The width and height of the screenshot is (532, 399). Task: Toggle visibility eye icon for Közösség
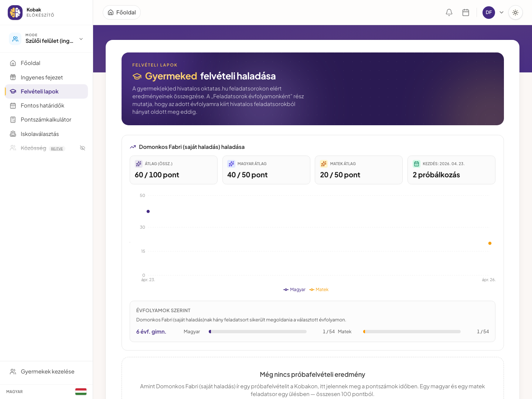pyautogui.click(x=83, y=148)
